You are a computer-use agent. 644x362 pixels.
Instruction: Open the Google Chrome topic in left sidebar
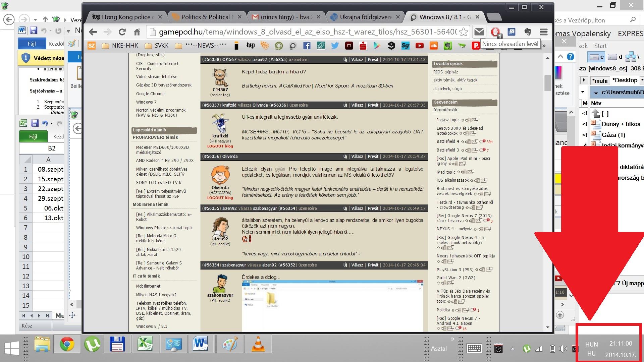tap(150, 94)
